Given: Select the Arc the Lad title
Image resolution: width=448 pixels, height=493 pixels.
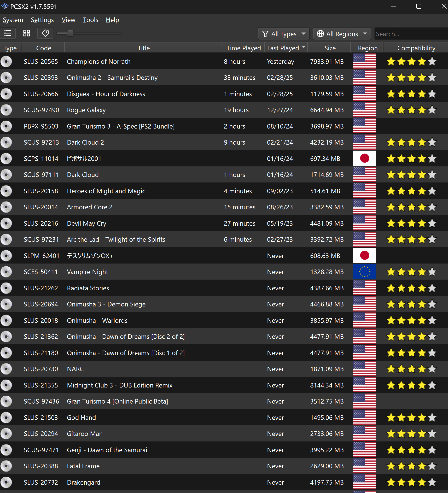Looking at the screenshot, I should (x=116, y=239).
